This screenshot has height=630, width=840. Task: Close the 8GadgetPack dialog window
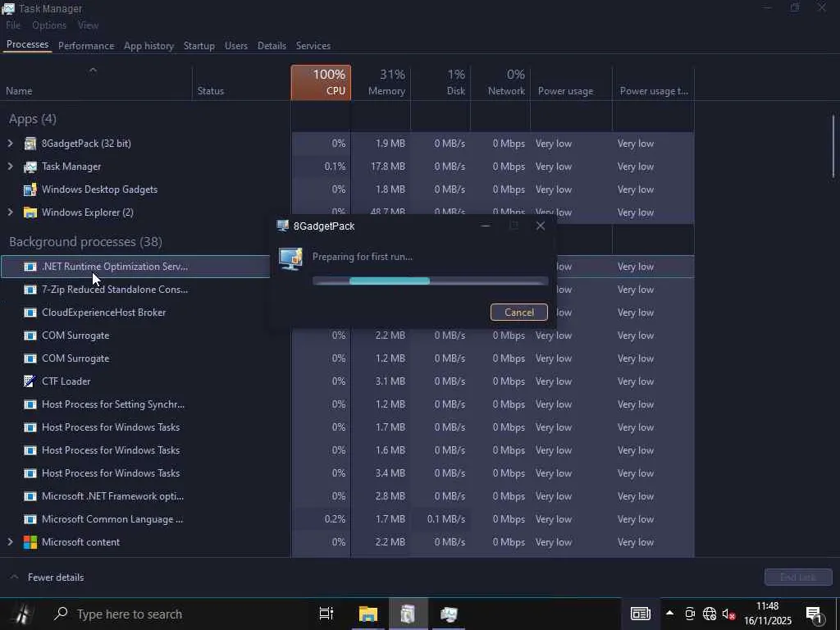coord(541,226)
